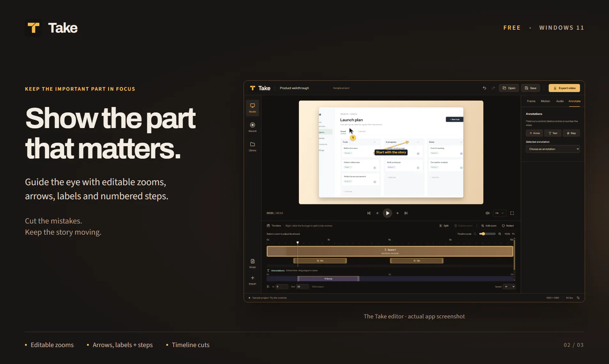
Task: Click the trim scissors icon beside In field
Action: (x=268, y=286)
